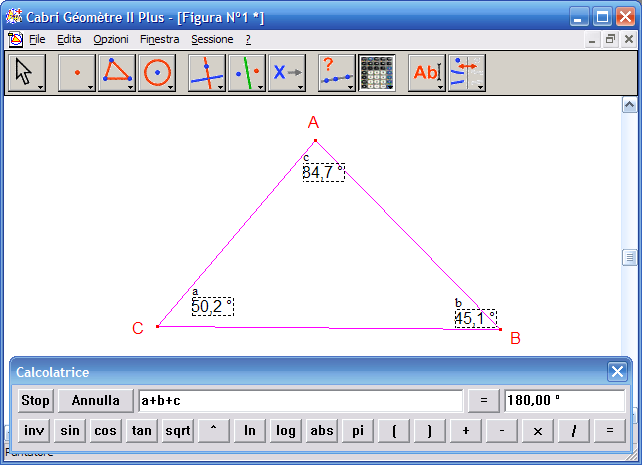Click the 180,00 ° result field
The height and width of the screenshot is (465, 642).
coord(565,401)
